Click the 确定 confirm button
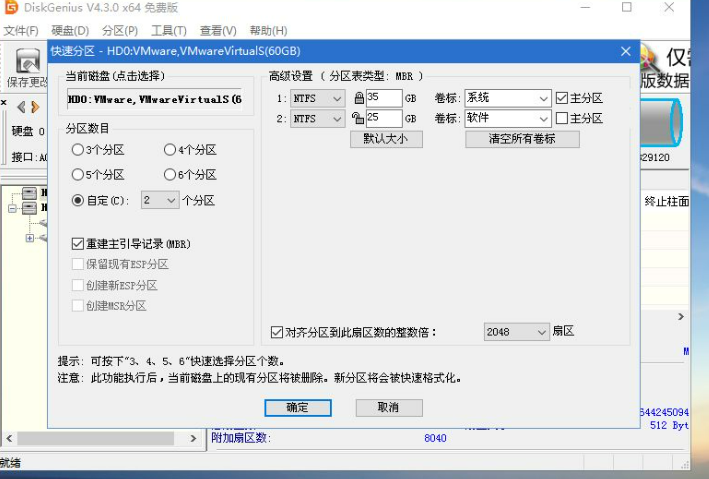Screen dimensions: 709x479 (298, 408)
